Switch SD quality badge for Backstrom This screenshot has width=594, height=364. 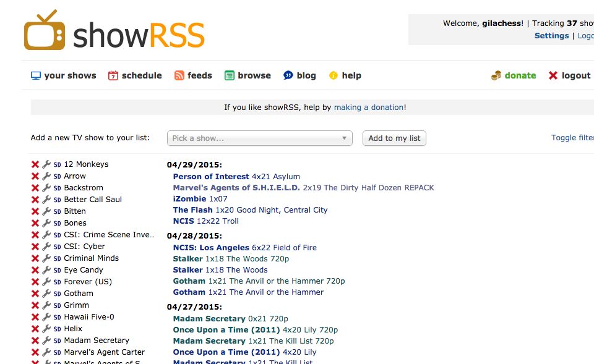(57, 188)
